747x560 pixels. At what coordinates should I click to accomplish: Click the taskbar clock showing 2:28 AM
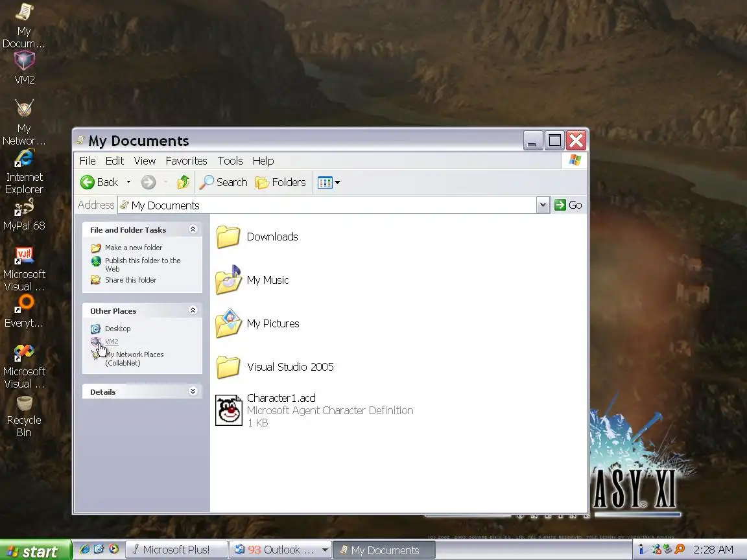(x=713, y=550)
